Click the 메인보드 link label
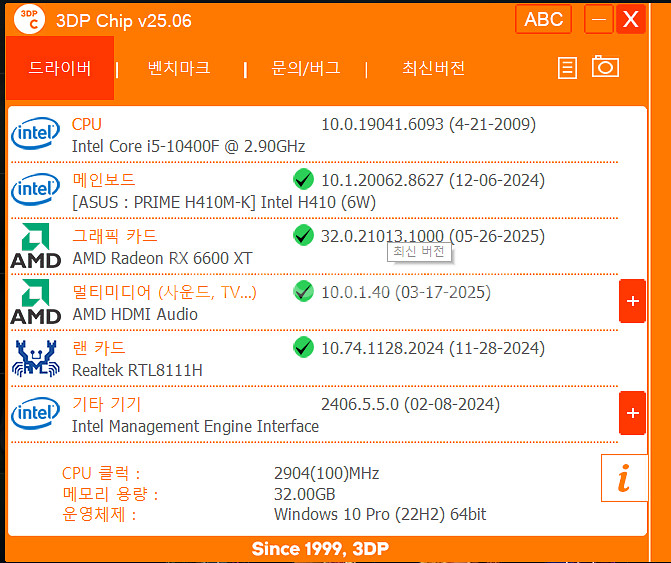 (x=104, y=180)
